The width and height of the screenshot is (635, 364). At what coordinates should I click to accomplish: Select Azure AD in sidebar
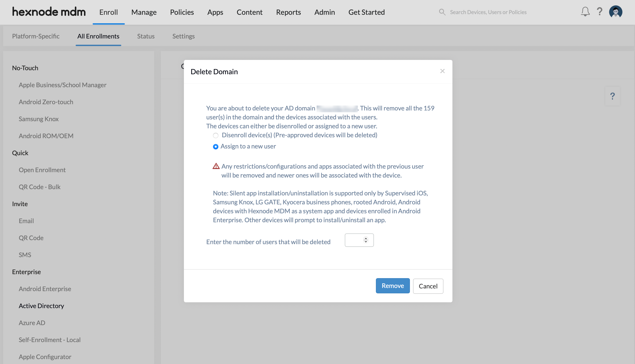tap(32, 323)
